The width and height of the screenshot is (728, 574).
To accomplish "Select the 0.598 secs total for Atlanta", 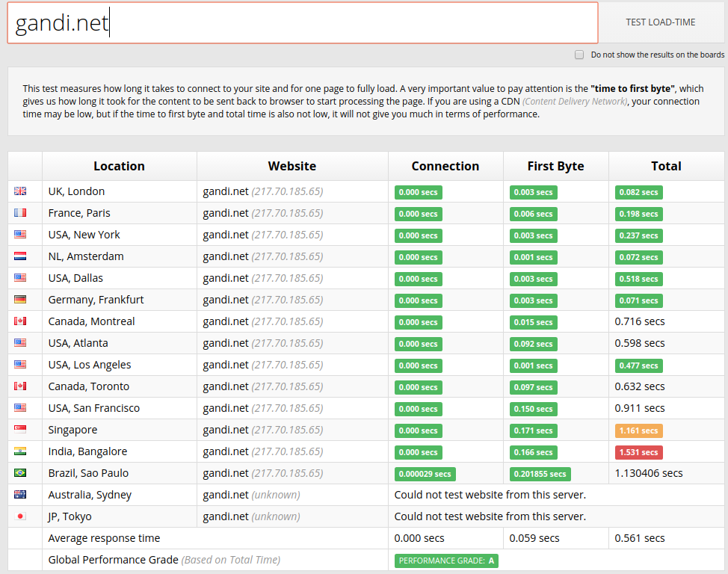I will (640, 343).
